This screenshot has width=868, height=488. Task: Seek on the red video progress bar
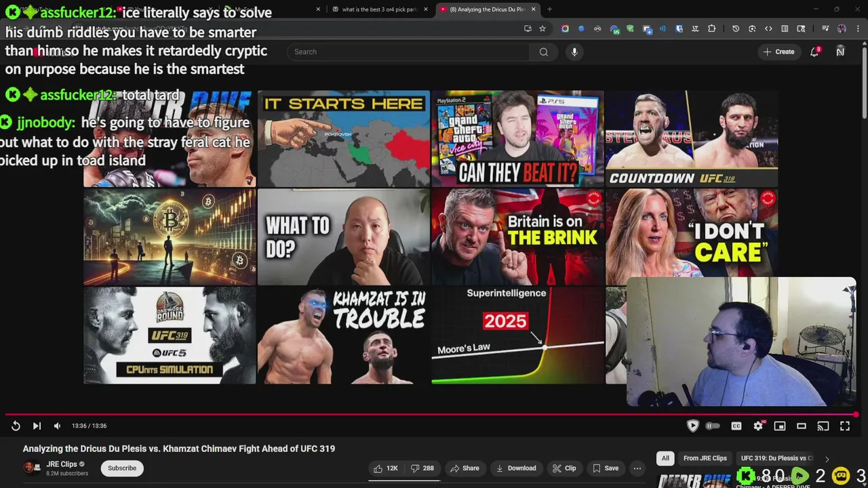tap(431, 414)
